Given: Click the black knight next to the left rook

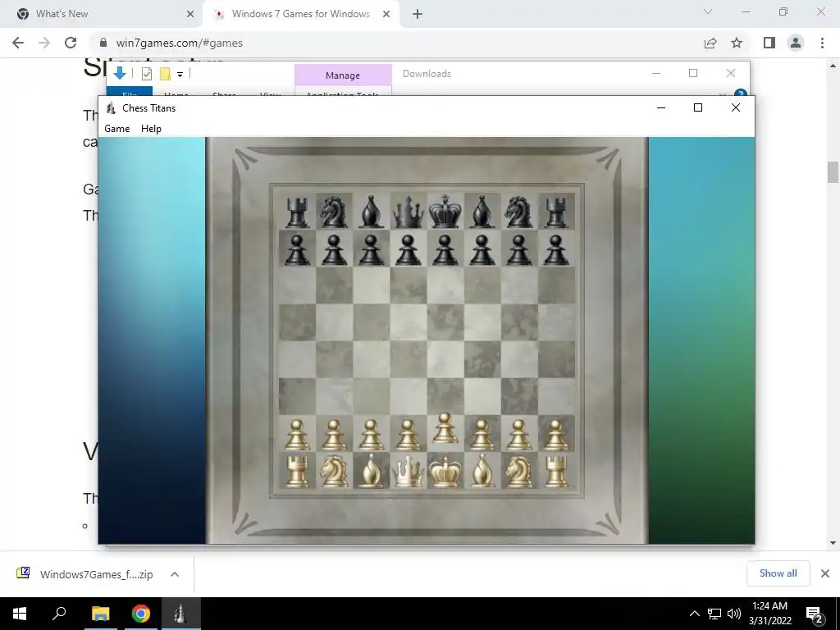Looking at the screenshot, I should tap(334, 212).
